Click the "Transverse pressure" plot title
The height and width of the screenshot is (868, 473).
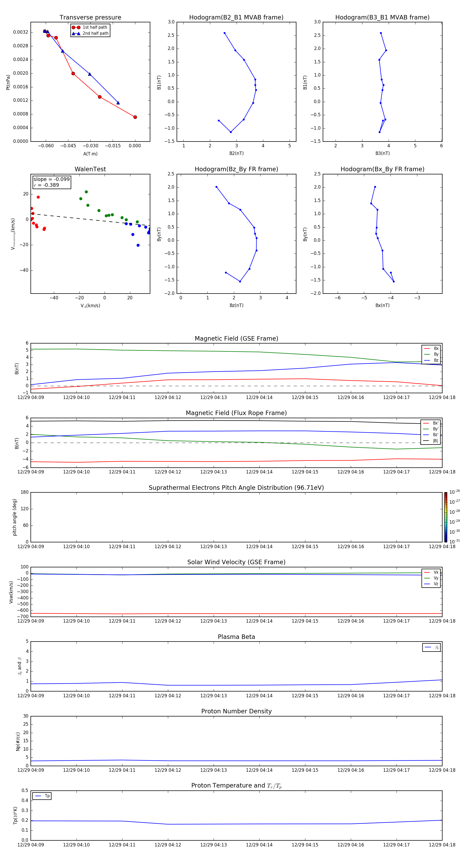point(90,18)
